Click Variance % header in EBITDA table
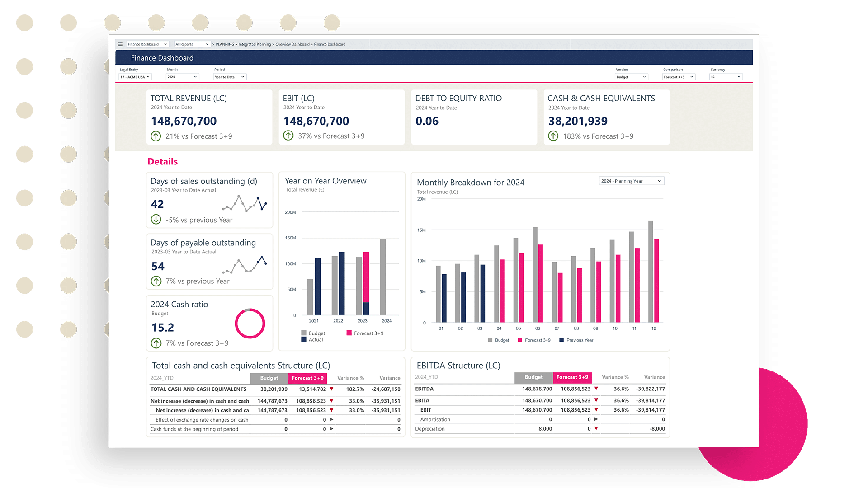Viewport: 868px width, 488px height. [615, 377]
